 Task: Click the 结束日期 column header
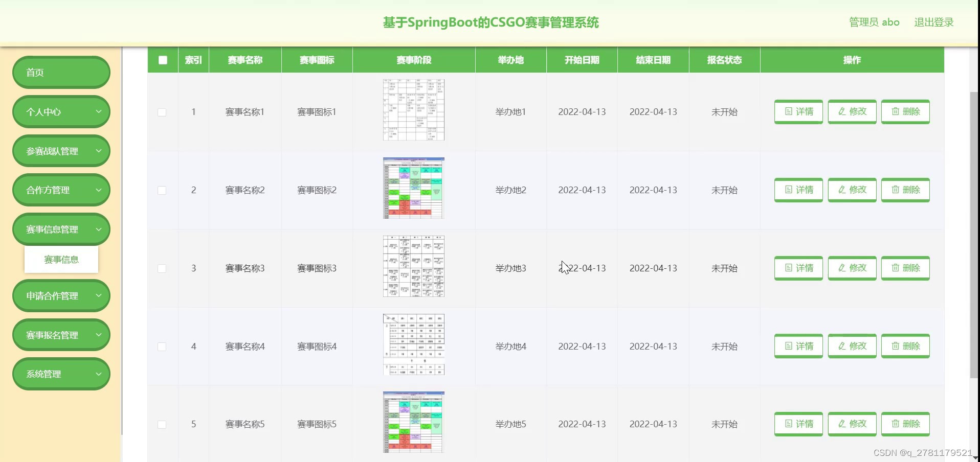point(653,60)
